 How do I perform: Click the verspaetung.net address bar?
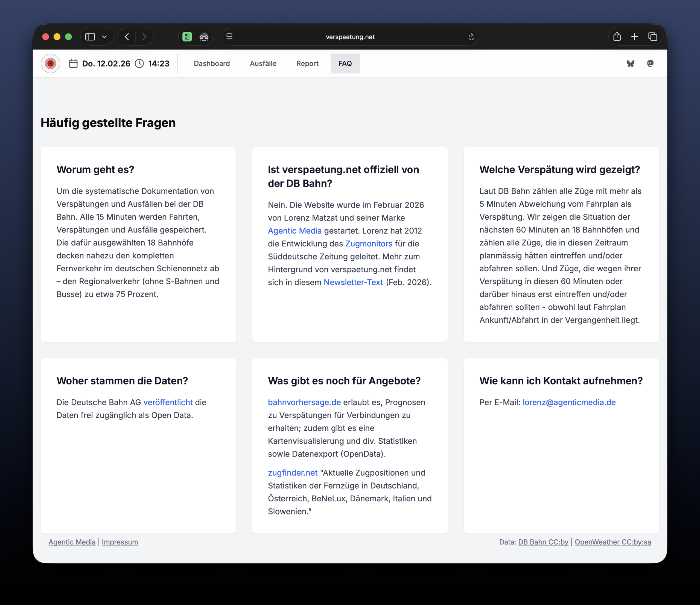click(x=350, y=37)
